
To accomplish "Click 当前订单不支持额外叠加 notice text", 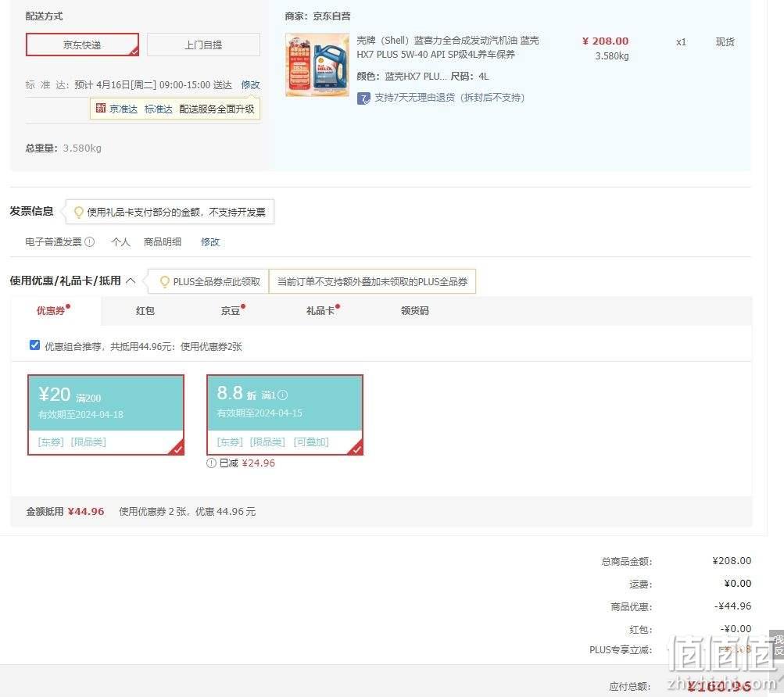I will pos(373,281).
